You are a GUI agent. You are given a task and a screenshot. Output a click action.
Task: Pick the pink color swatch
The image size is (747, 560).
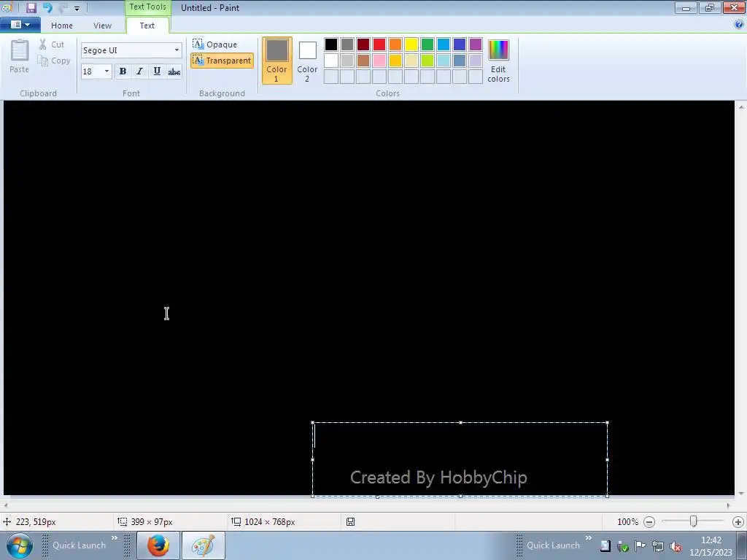[379, 61]
